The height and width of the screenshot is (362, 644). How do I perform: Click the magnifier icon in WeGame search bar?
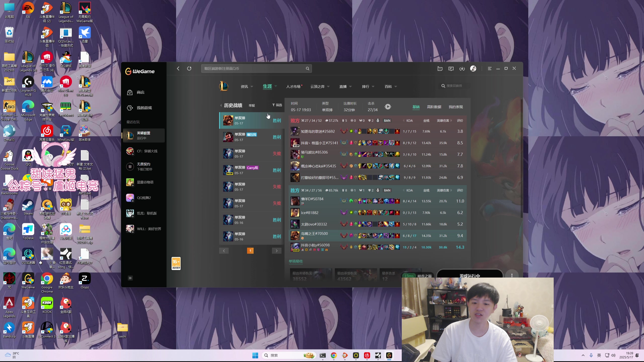(x=307, y=68)
